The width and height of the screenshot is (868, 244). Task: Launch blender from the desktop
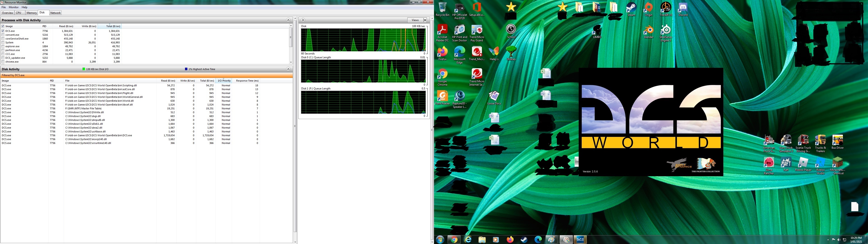click(x=648, y=32)
